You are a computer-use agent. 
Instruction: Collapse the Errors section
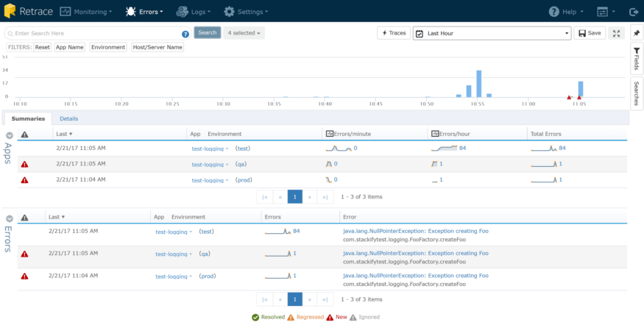[x=10, y=218]
